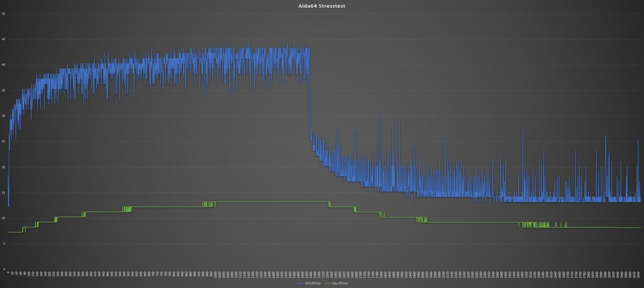Select the y-axis label 40
Image resolution: width=644 pixels, height=288 pixels.
pyautogui.click(x=4, y=65)
